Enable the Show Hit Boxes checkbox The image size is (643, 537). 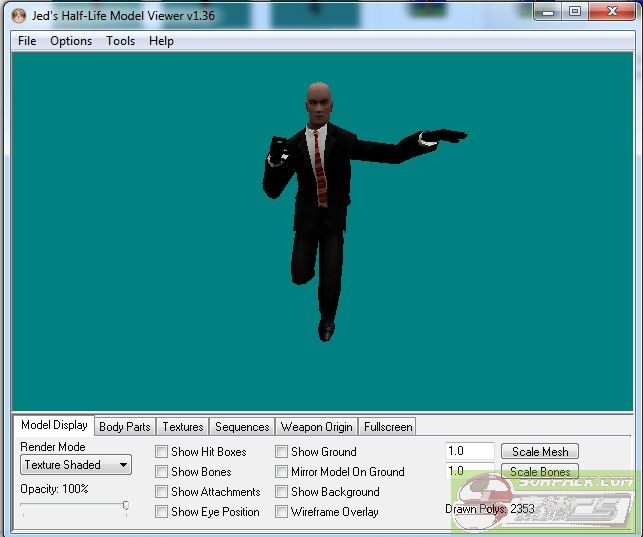tap(162, 452)
